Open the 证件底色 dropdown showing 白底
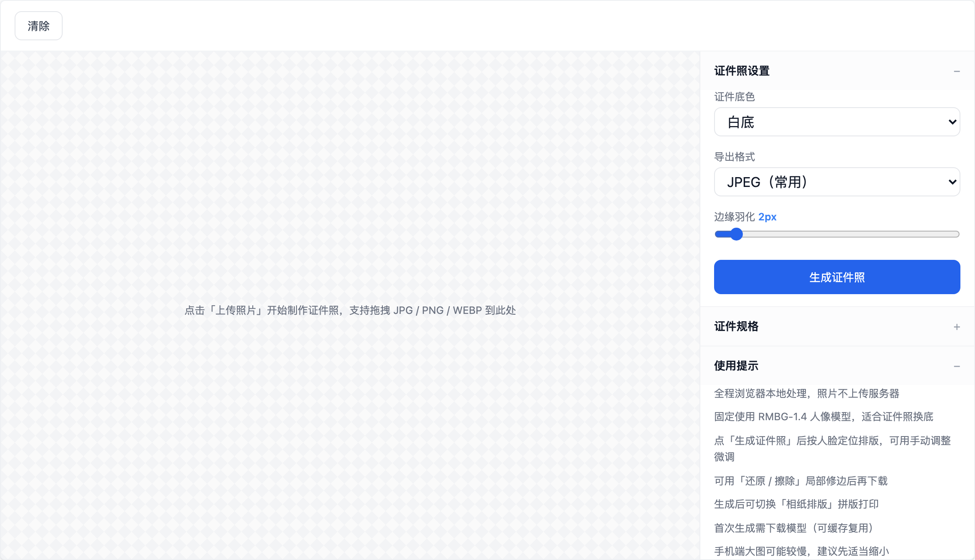 click(837, 122)
